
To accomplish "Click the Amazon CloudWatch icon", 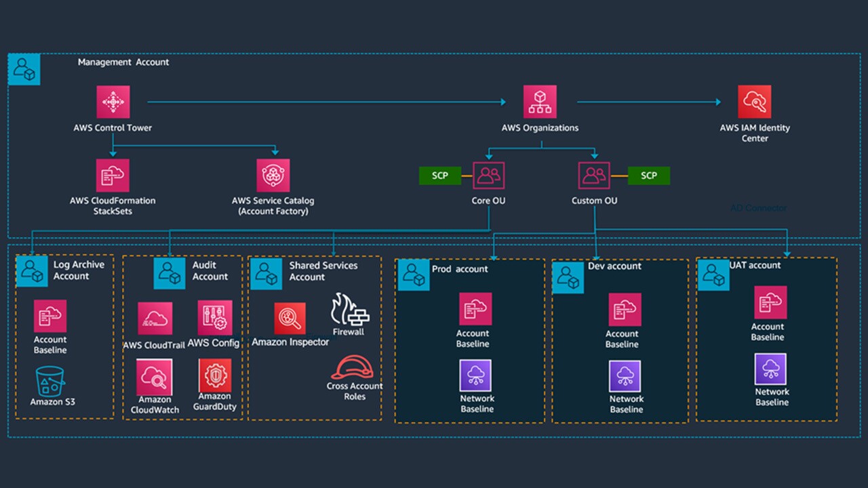I will tap(155, 376).
